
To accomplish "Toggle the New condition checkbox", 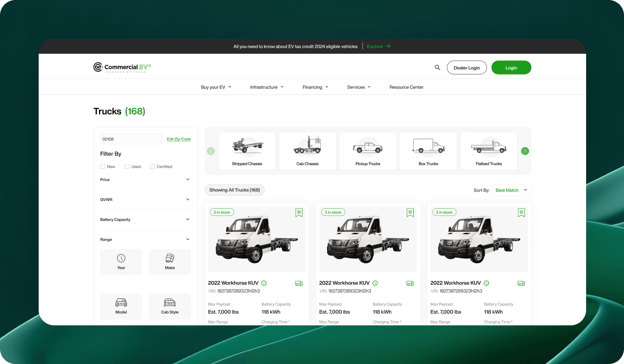I will [102, 167].
